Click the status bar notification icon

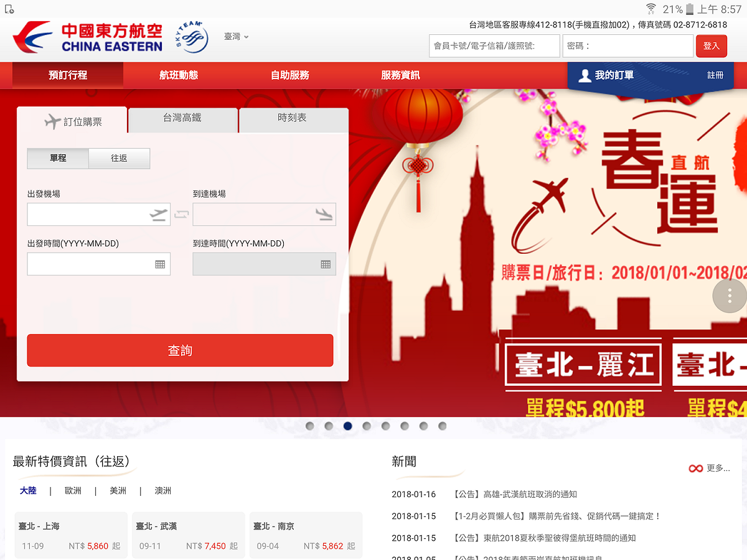[9, 9]
